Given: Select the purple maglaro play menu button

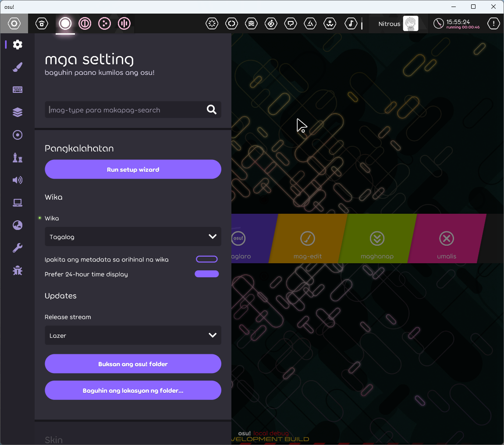Looking at the screenshot, I should [252, 239].
